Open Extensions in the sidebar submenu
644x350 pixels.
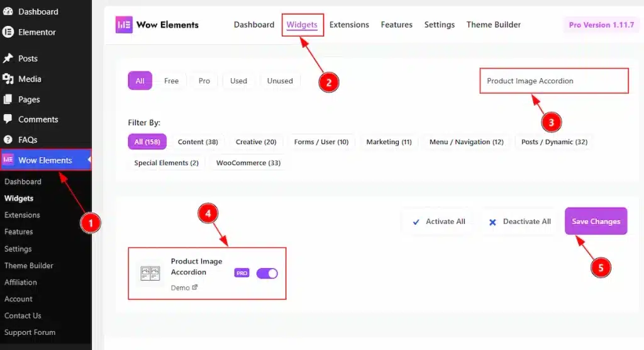(22, 215)
